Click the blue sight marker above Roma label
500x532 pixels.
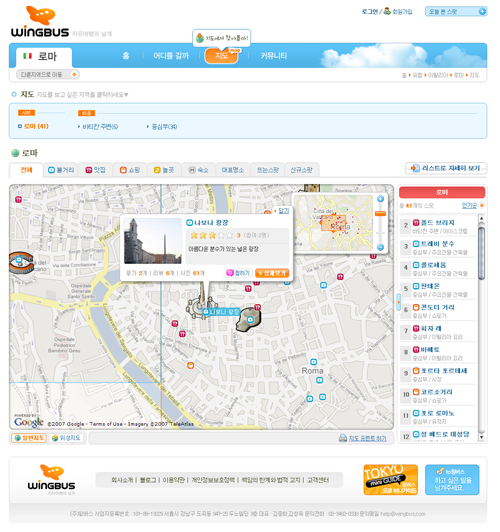pyautogui.click(x=314, y=362)
